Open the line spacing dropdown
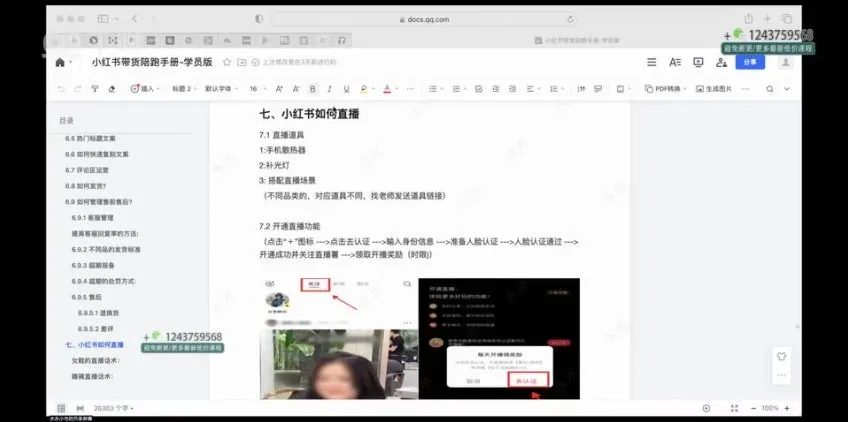This screenshot has width=848, height=422. [556, 89]
